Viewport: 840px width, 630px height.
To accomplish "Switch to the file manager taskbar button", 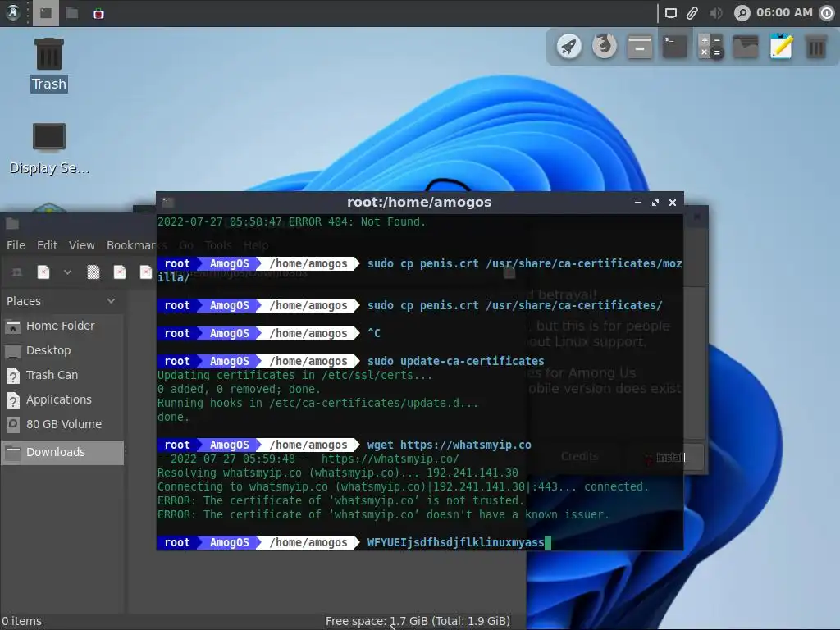I will (x=72, y=13).
